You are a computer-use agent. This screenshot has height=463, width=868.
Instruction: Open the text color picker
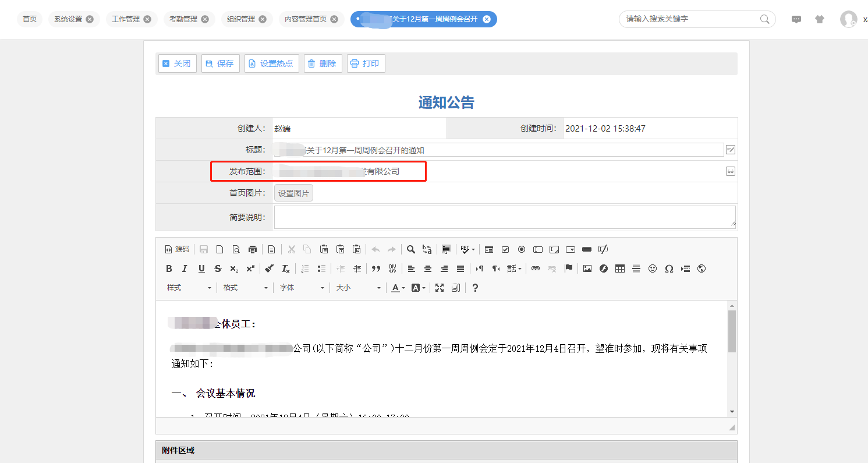(x=398, y=288)
